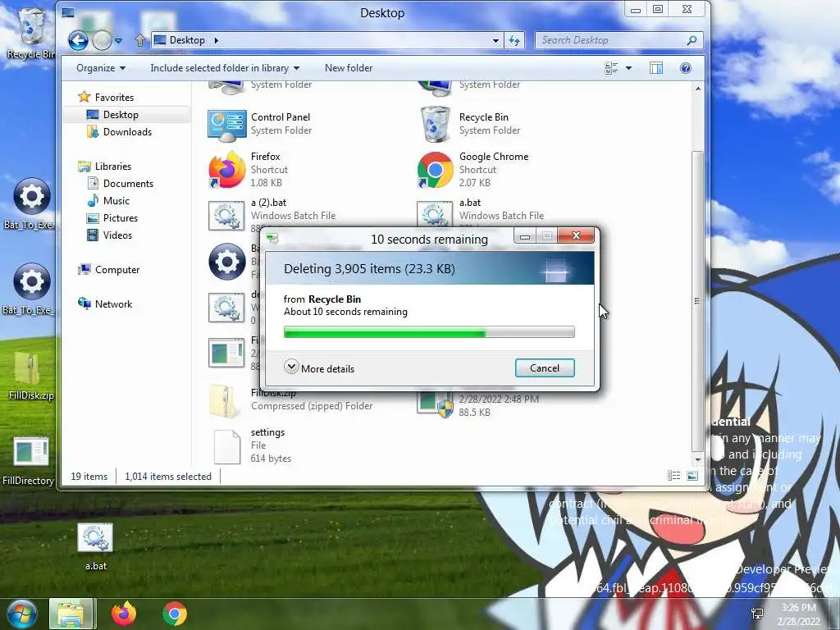
Task: Click the network icon in the system tray
Action: coord(757,614)
